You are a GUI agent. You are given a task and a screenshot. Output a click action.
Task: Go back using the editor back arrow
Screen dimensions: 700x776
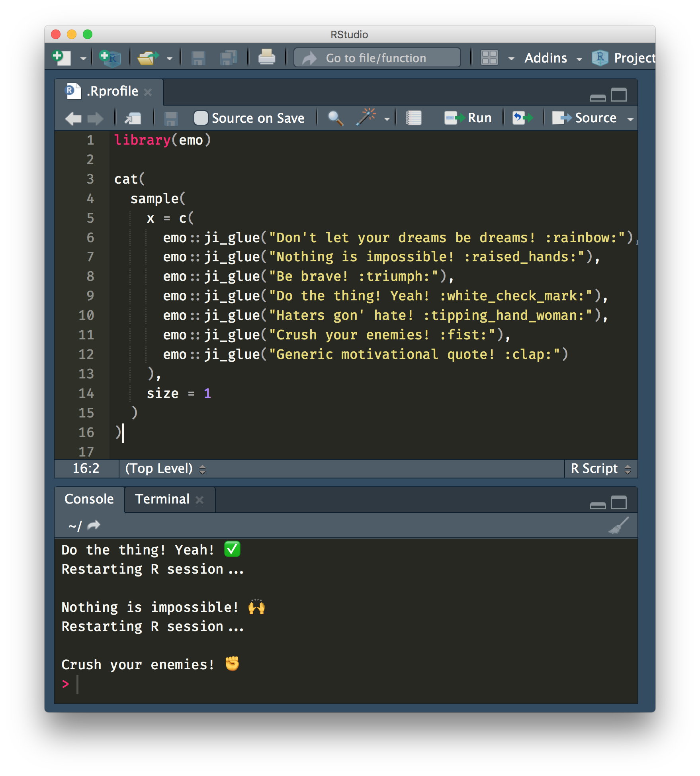73,118
